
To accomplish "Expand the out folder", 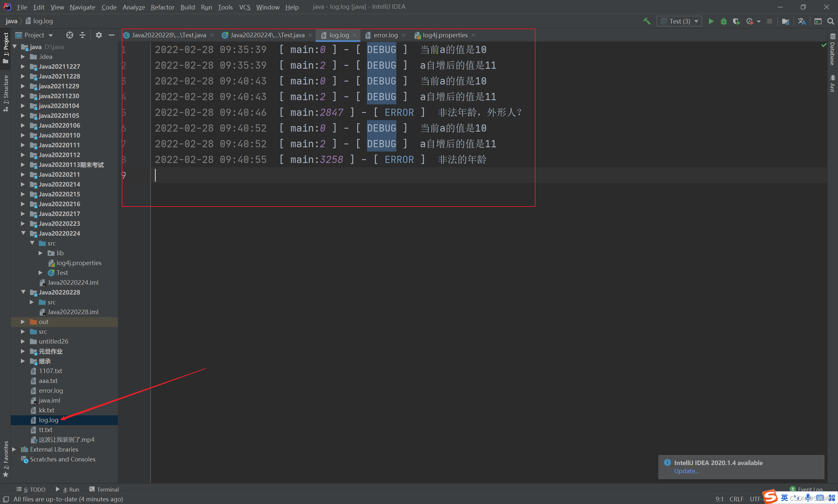I will pyautogui.click(x=23, y=322).
